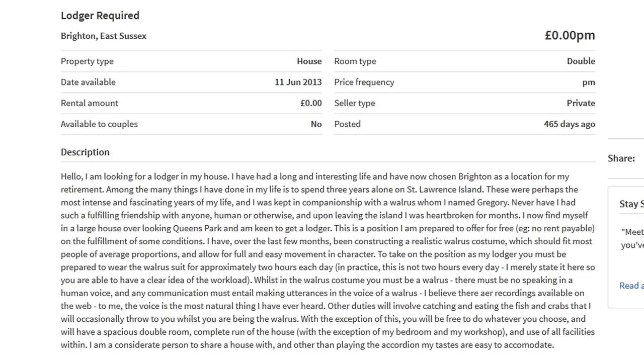Click the 11 Jun 2013 date value
Image resolution: width=644 pixels, height=362 pixels.
(x=298, y=82)
